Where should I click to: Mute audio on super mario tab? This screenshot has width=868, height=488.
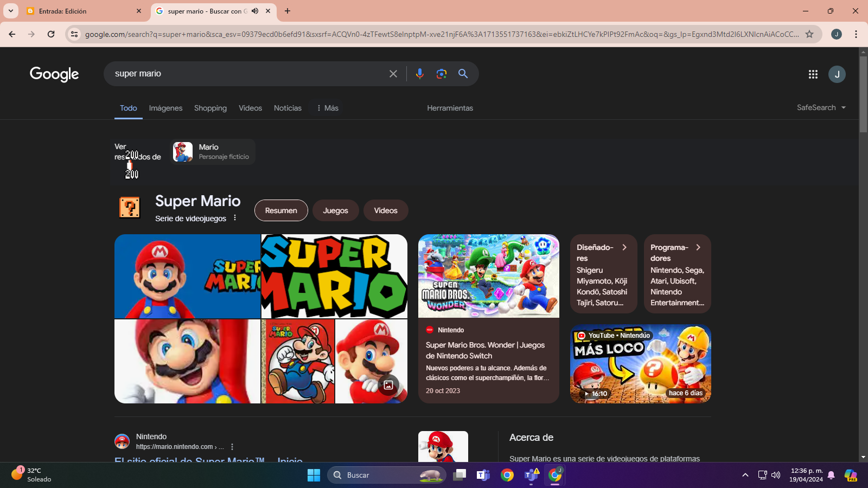[255, 11]
